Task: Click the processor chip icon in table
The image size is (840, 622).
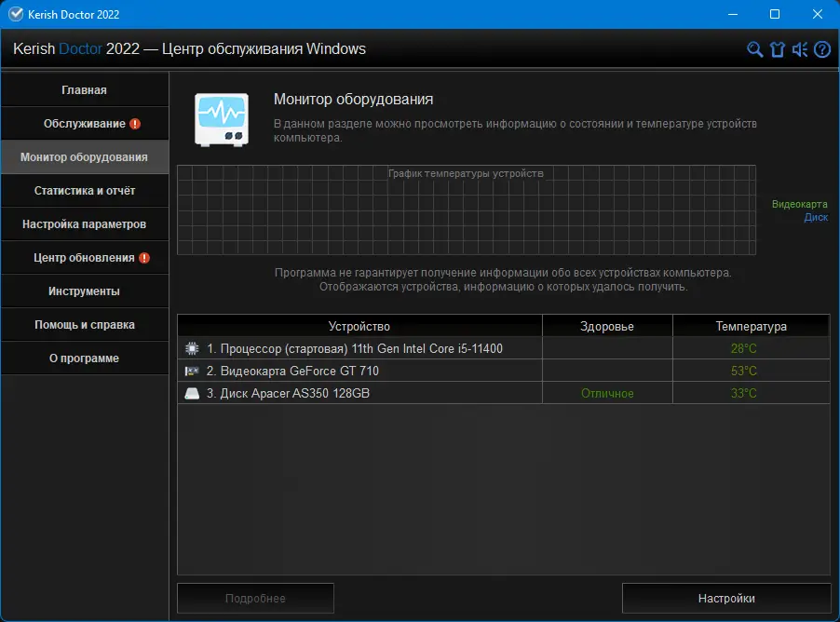Action: coord(192,349)
